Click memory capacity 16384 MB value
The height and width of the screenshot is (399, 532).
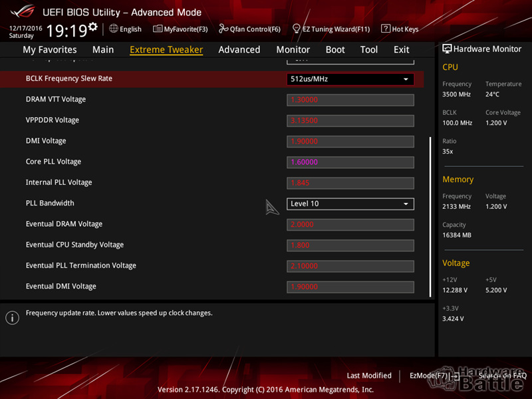click(x=457, y=235)
